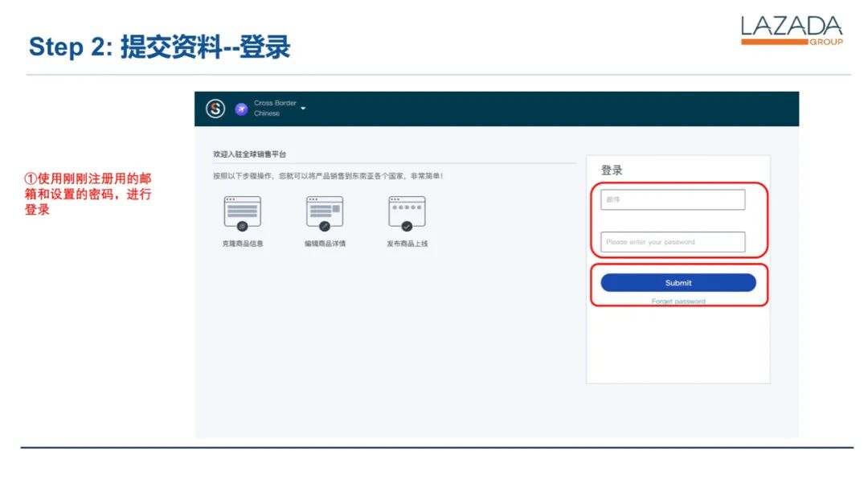Open the Forget password link
This screenshot has height=484, width=868.
click(x=678, y=301)
